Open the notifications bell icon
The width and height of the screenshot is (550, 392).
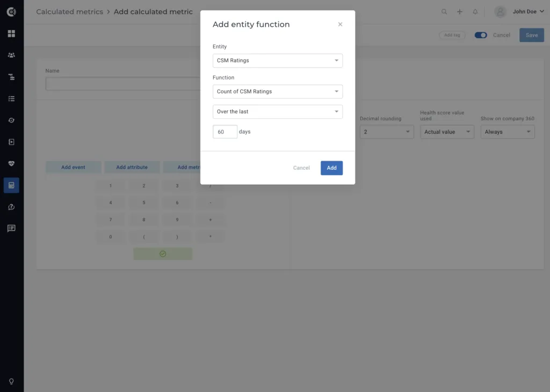pos(475,12)
